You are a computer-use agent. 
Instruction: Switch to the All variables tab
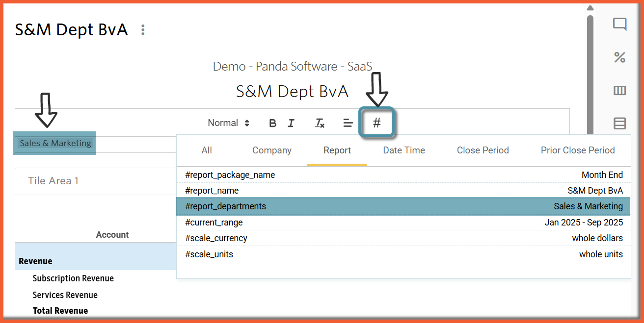(207, 150)
